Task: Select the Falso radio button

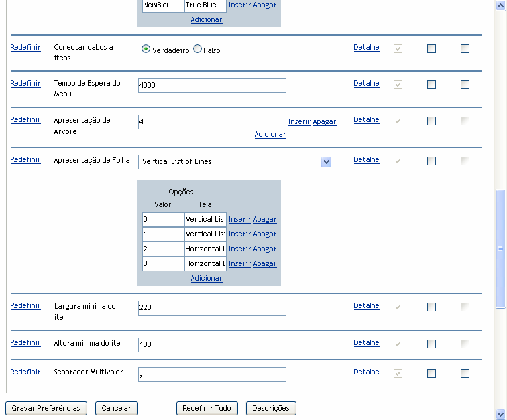Action: click(x=198, y=49)
